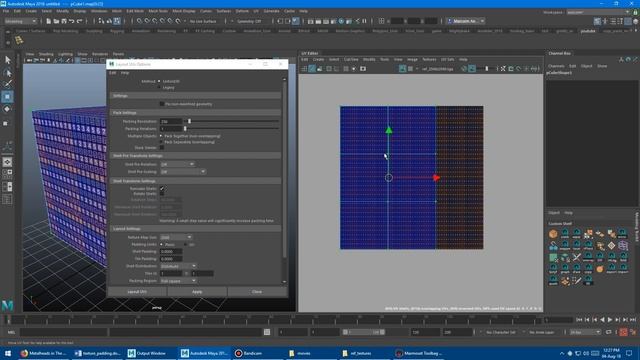Screen dimensions: 640x360
Task: Jump to start of playback range
Action: pyautogui.click(x=579, y=320)
